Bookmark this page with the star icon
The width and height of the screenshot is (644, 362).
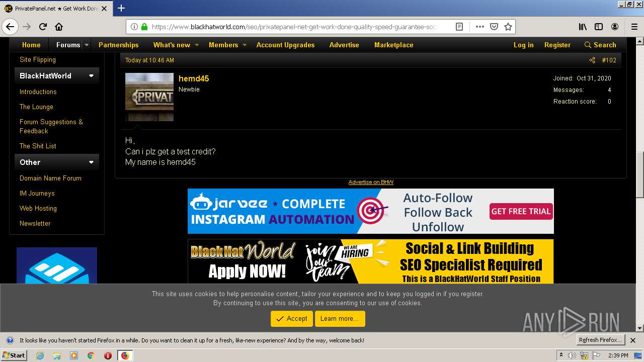[508, 27]
